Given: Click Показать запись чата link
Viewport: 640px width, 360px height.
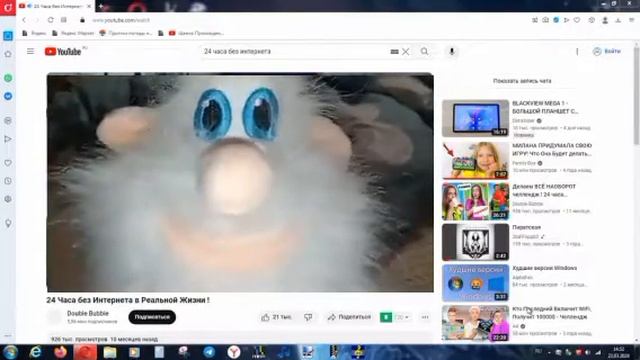Looking at the screenshot, I should [x=522, y=81].
